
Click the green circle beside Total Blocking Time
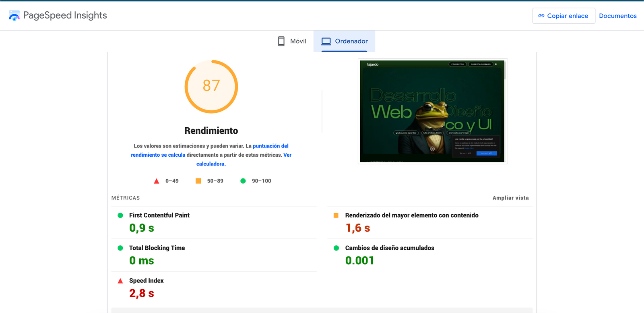click(x=120, y=248)
